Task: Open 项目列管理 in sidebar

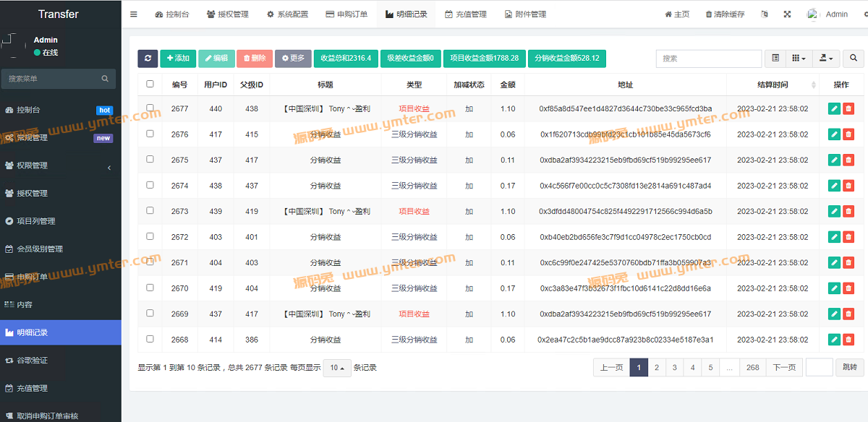Action: (x=61, y=221)
